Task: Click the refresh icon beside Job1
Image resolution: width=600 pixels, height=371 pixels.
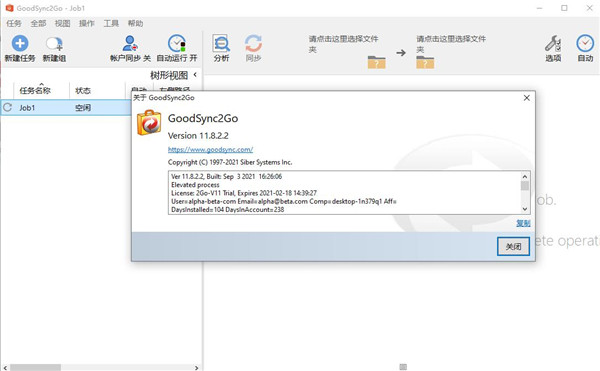Action: point(7,107)
